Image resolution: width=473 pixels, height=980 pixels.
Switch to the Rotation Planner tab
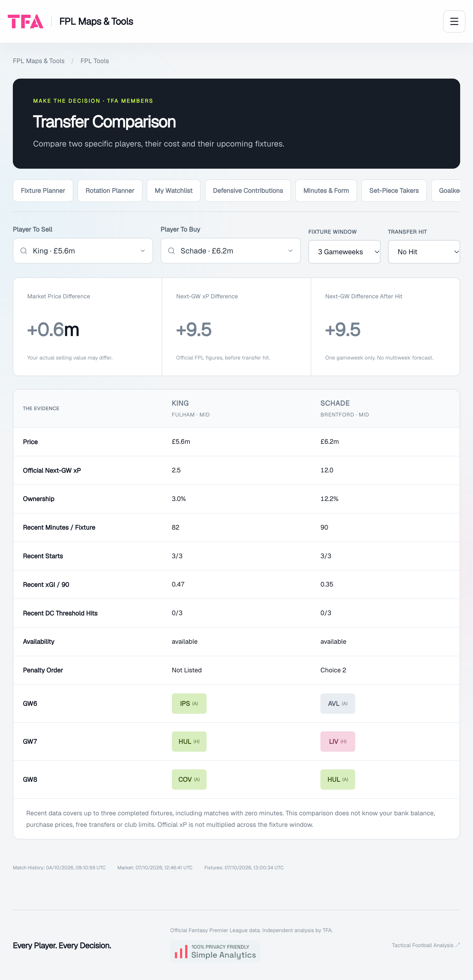(x=110, y=191)
